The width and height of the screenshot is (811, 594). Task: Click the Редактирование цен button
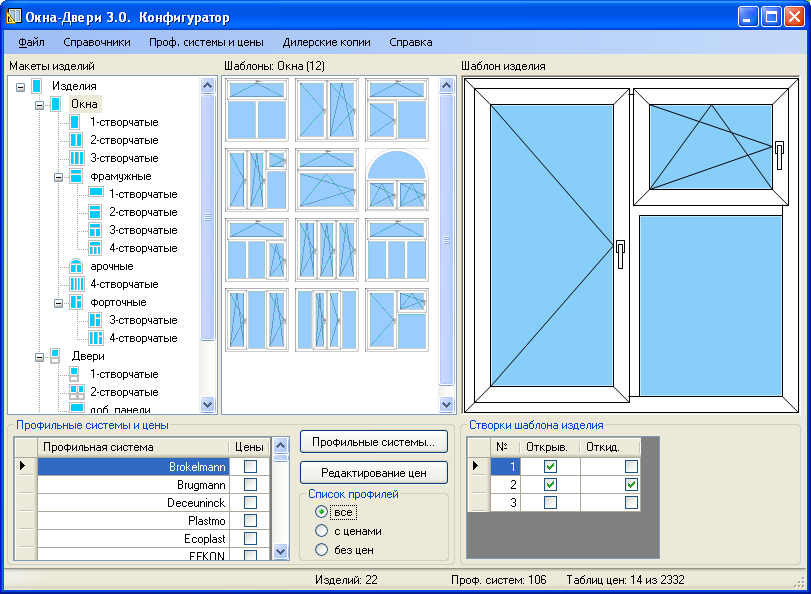373,472
